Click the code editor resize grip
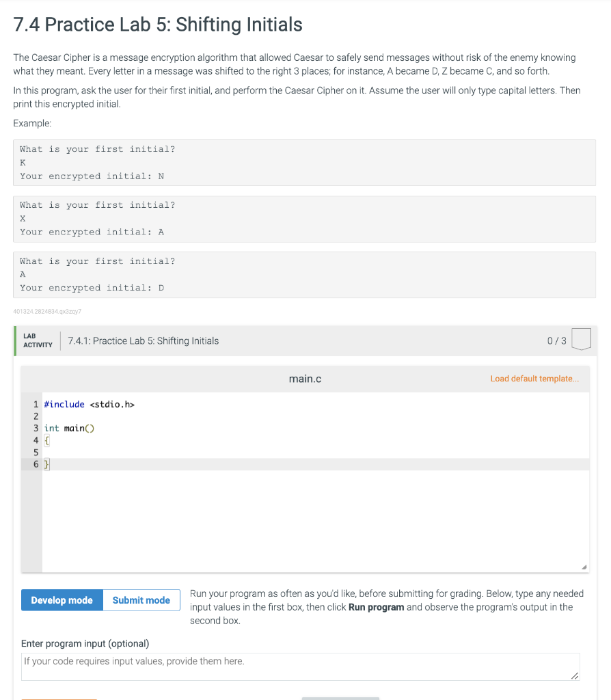611x700 pixels. [584, 566]
